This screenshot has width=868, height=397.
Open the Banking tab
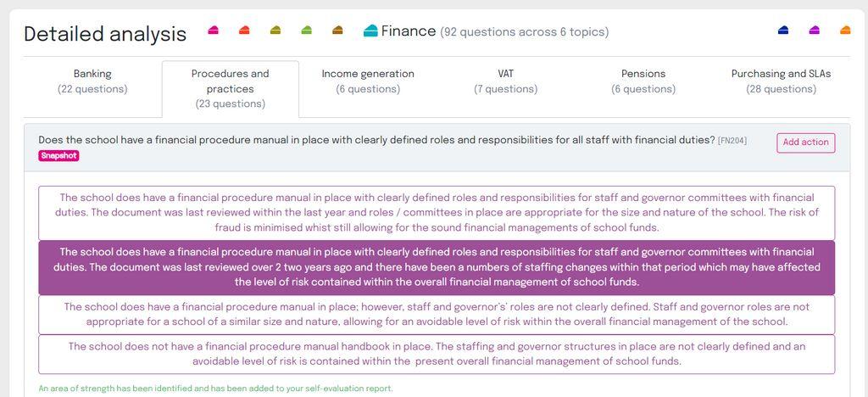[92, 81]
